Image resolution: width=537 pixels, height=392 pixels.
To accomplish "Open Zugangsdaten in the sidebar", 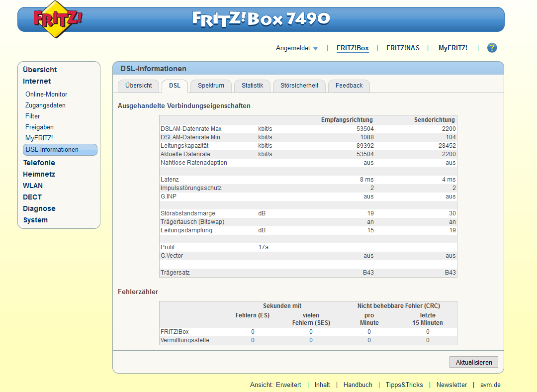I will 45,105.
